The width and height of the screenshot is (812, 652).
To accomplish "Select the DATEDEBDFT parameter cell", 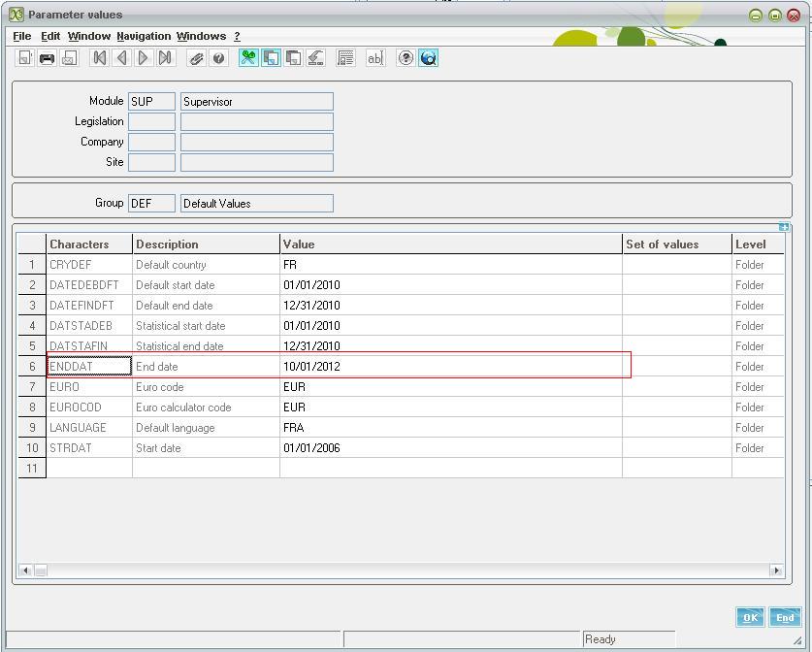I will coord(89,285).
